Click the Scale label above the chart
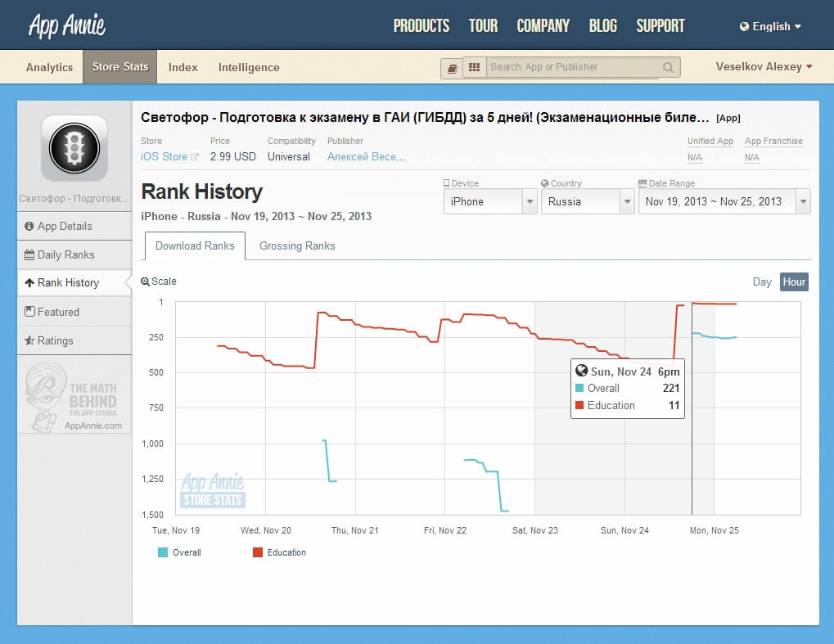The image size is (834, 644). [164, 281]
